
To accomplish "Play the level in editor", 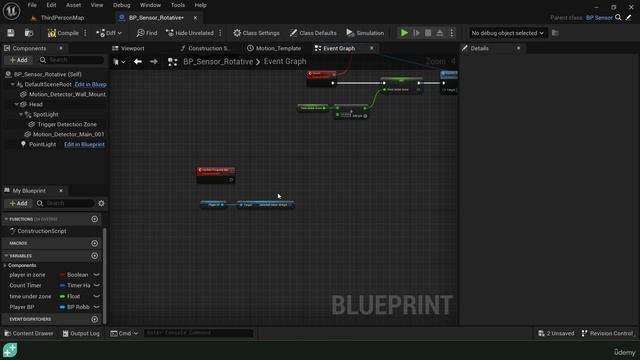I will (x=404, y=33).
